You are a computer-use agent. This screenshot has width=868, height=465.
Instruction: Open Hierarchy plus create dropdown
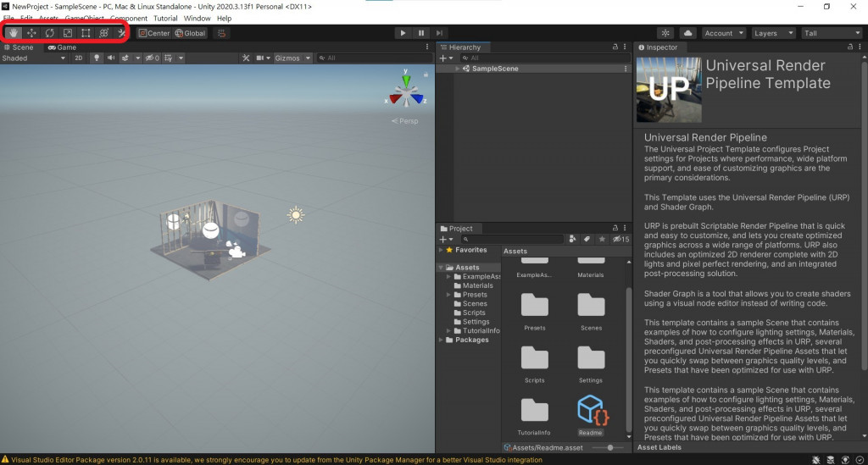tap(446, 58)
